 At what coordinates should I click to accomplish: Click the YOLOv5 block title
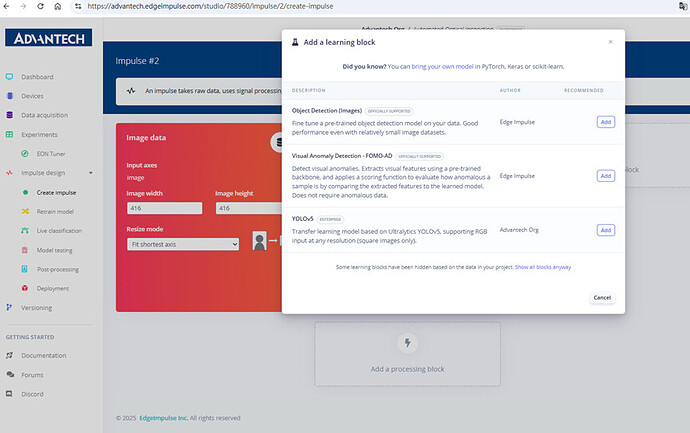click(x=302, y=219)
